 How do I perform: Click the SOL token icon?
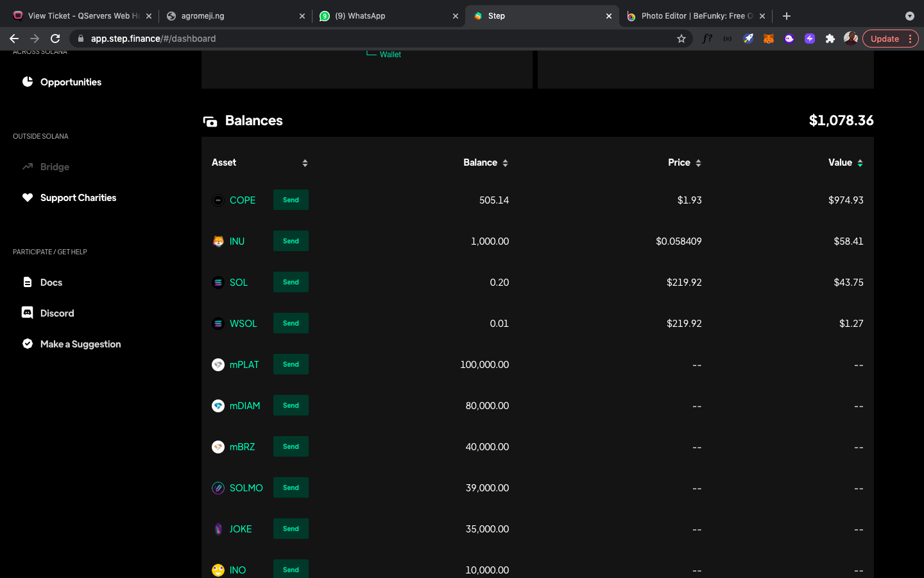tap(218, 283)
